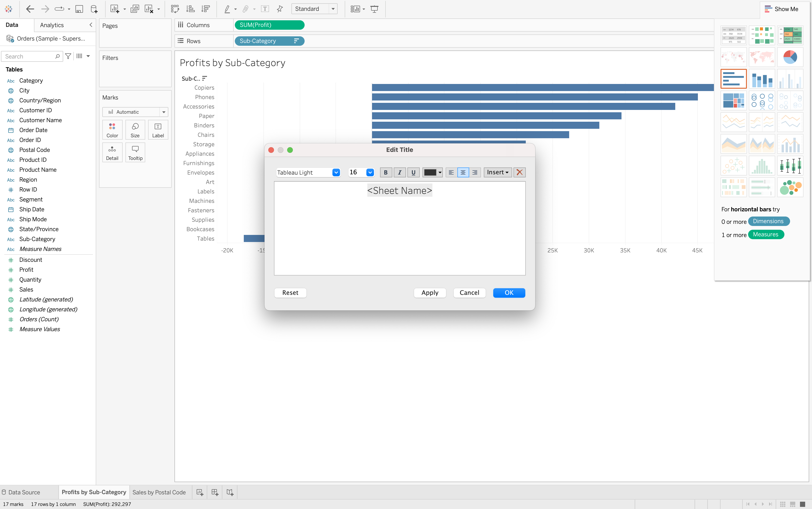Viewport: 812px width, 509px height.
Task: Select the Color property on the Marks card
Action: point(112,129)
